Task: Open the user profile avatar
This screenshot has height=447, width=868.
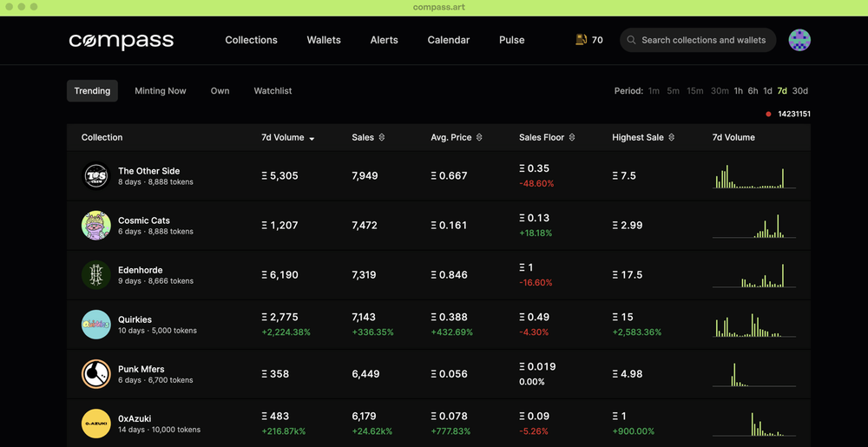Action: click(799, 40)
